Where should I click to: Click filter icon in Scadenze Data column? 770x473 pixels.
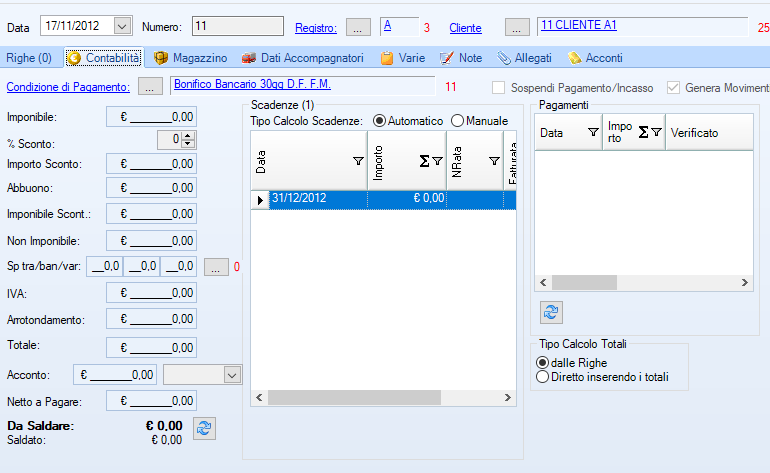tap(358, 161)
